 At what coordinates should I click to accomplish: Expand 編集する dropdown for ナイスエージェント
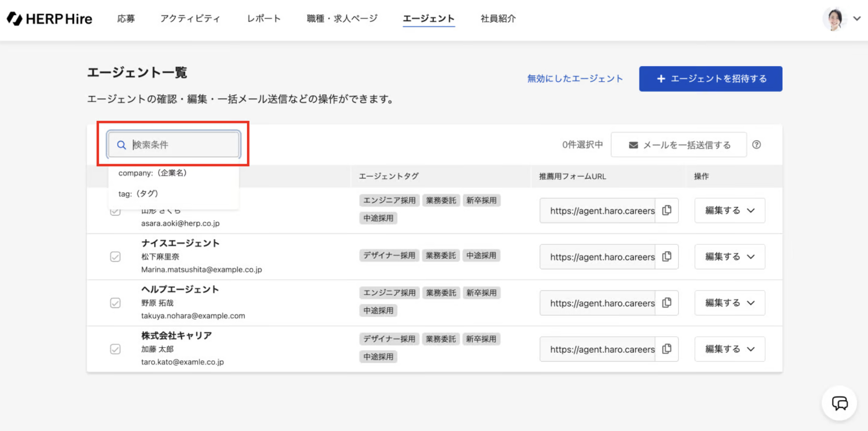pos(729,257)
